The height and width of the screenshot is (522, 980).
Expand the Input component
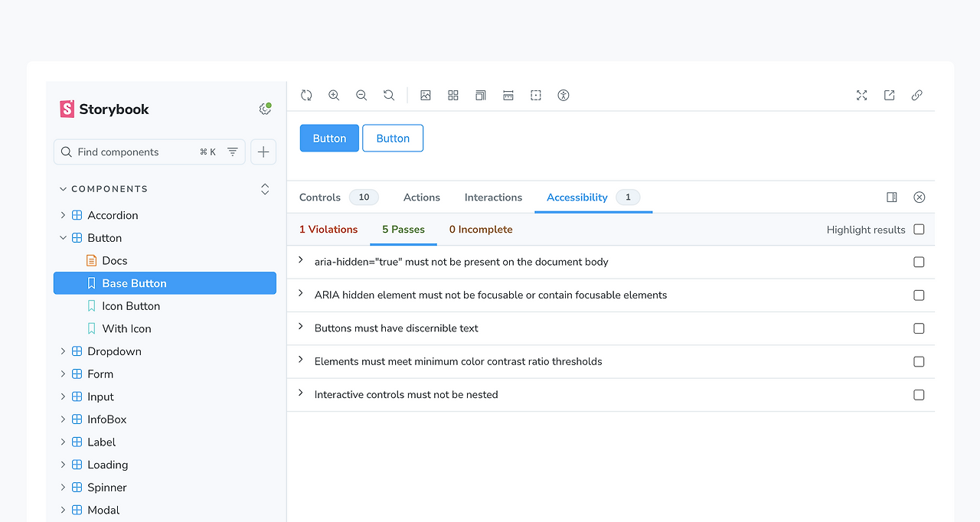coord(63,396)
